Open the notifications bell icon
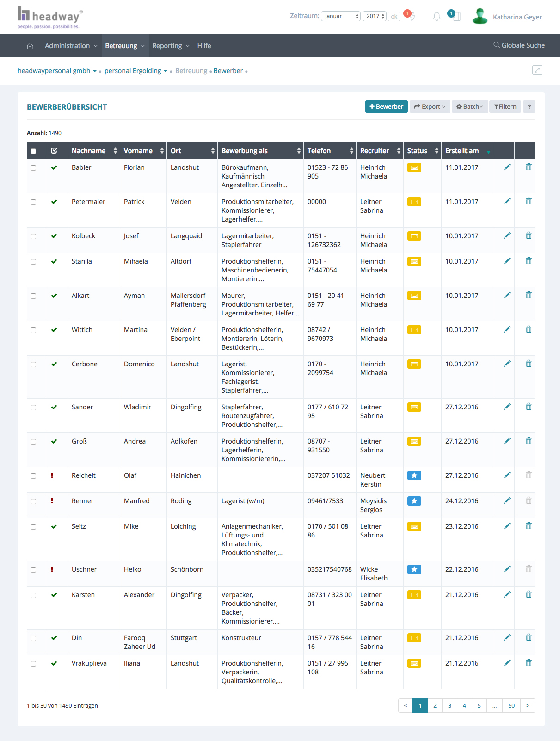 point(437,17)
